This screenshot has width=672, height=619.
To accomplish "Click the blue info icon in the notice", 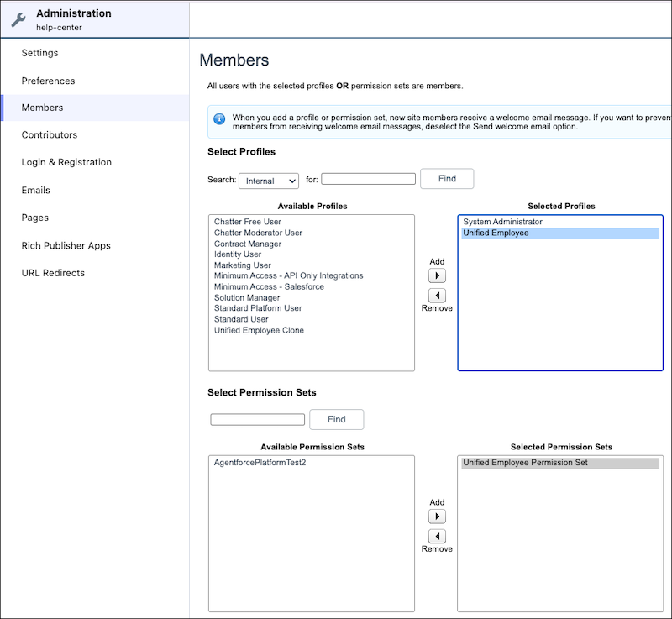I will (219, 118).
